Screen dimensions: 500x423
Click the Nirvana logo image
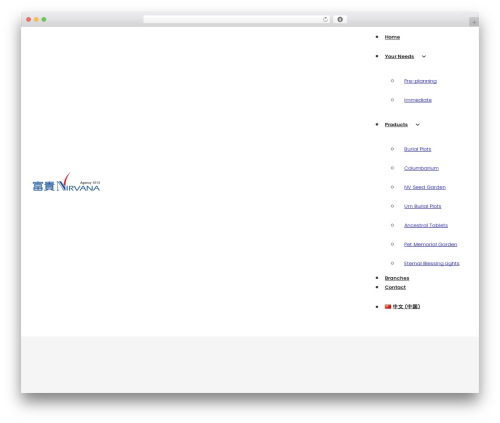coord(66,182)
